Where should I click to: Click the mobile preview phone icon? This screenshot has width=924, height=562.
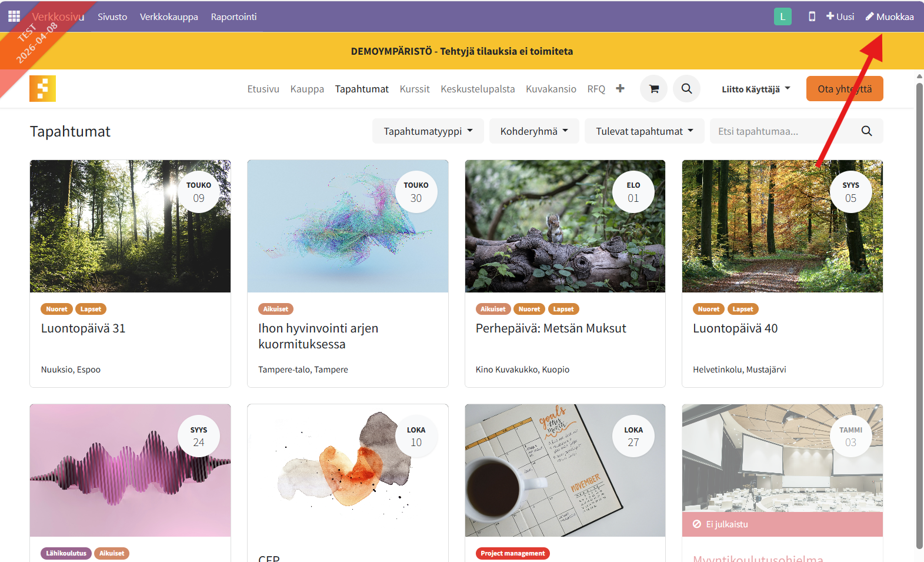(x=812, y=16)
